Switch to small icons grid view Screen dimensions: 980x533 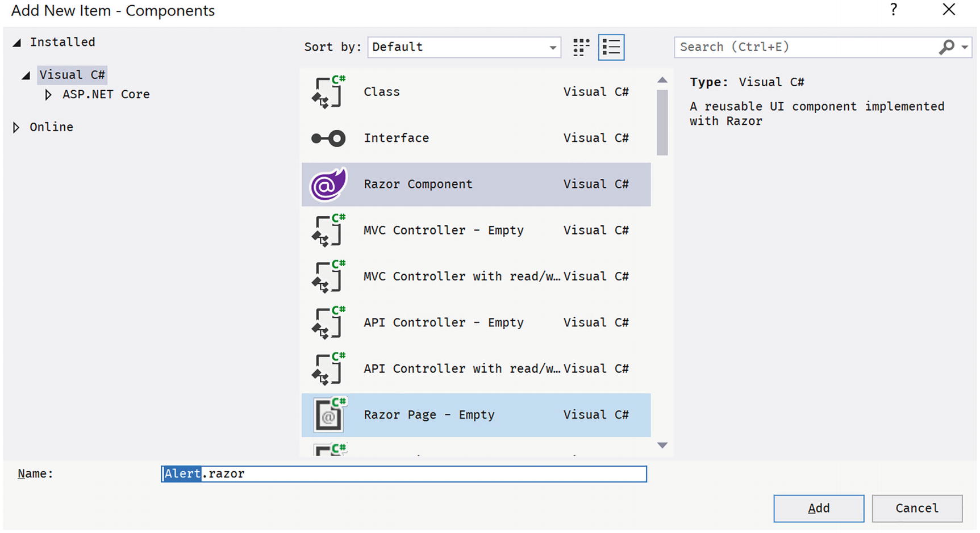coord(581,47)
